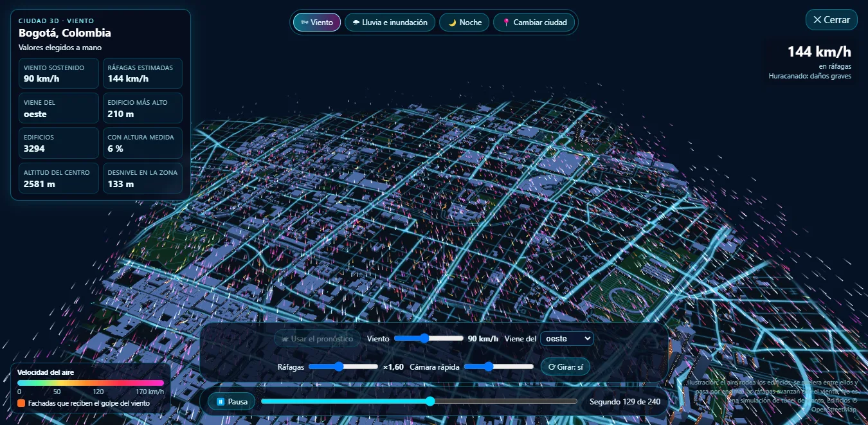Click the Edificio más alto 210 m card

143,109
